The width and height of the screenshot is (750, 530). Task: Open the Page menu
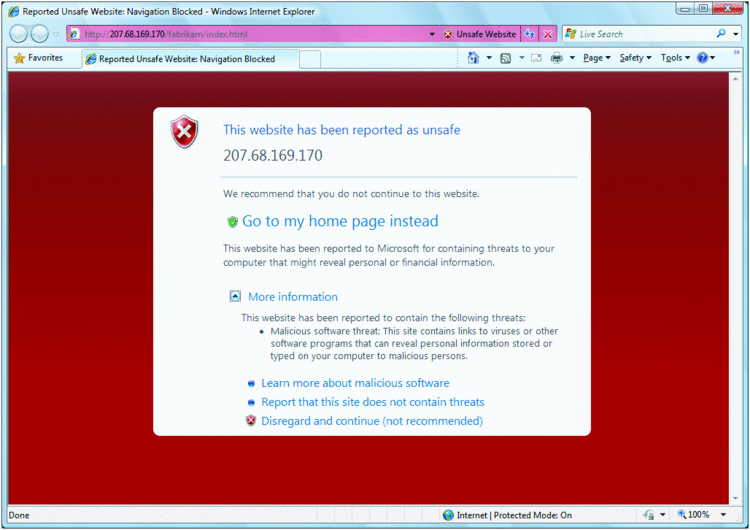(x=597, y=58)
